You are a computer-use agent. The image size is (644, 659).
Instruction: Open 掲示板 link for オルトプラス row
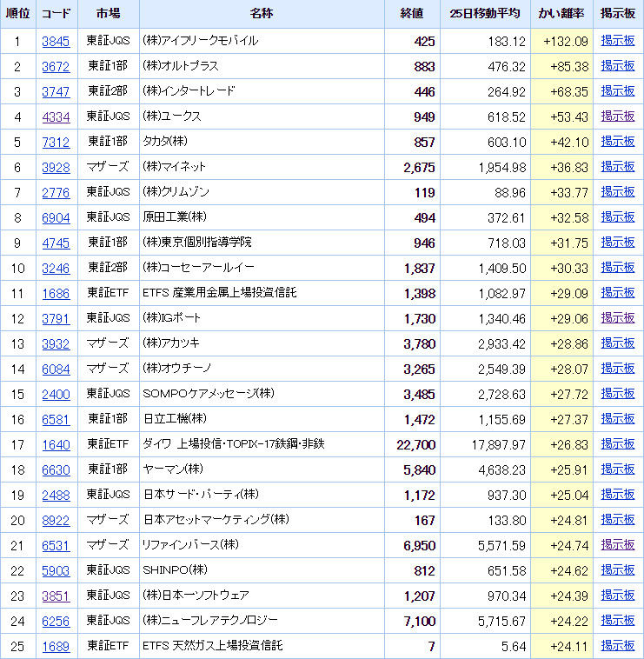click(x=618, y=66)
